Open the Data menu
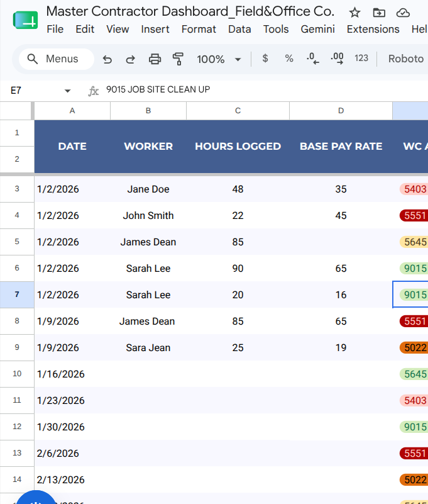 click(239, 29)
